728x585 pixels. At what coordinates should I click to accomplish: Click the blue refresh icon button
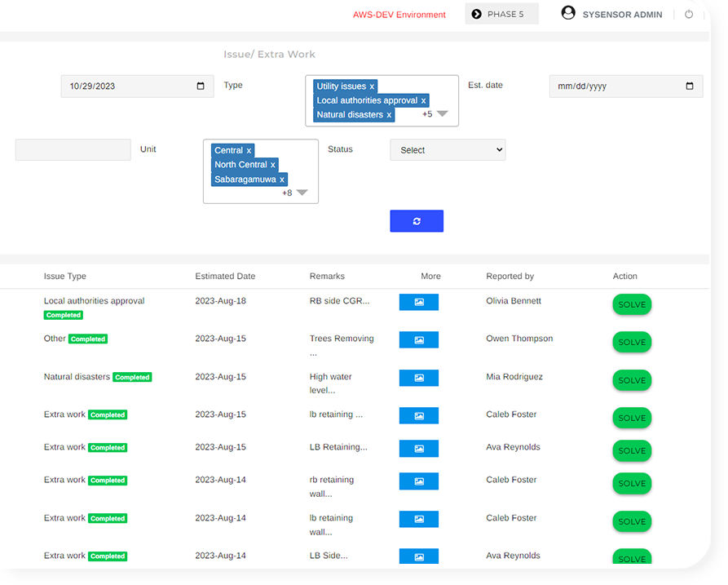click(x=417, y=221)
